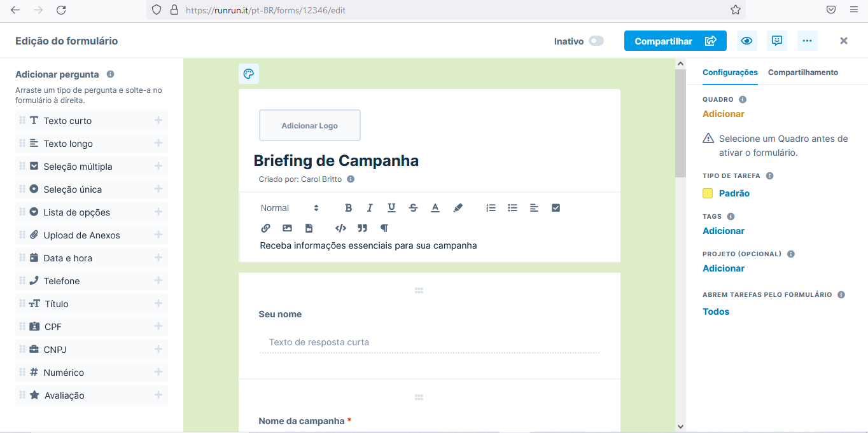Click the Adicionar Logo box
Screen dimensions: 868x433
pyautogui.click(x=310, y=125)
